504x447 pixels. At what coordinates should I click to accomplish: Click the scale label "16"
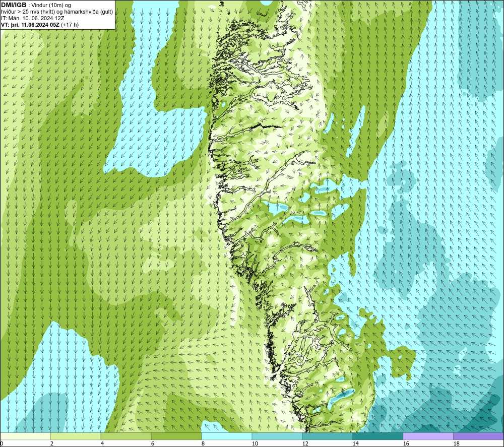(x=406, y=443)
